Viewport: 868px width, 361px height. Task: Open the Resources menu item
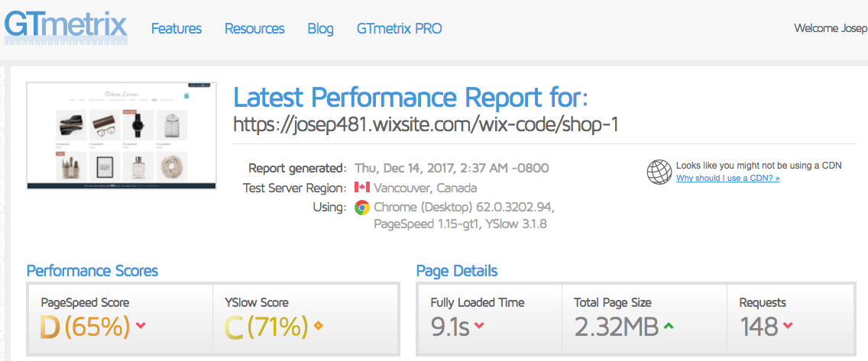tap(254, 29)
